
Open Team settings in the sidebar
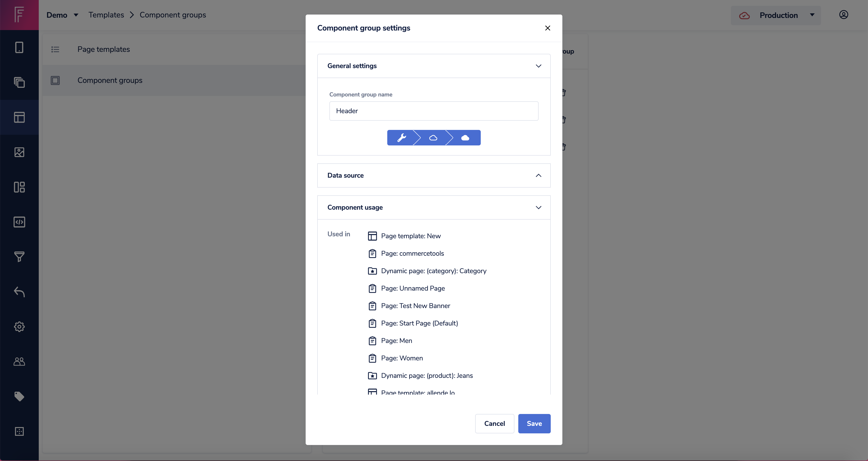pos(19,362)
